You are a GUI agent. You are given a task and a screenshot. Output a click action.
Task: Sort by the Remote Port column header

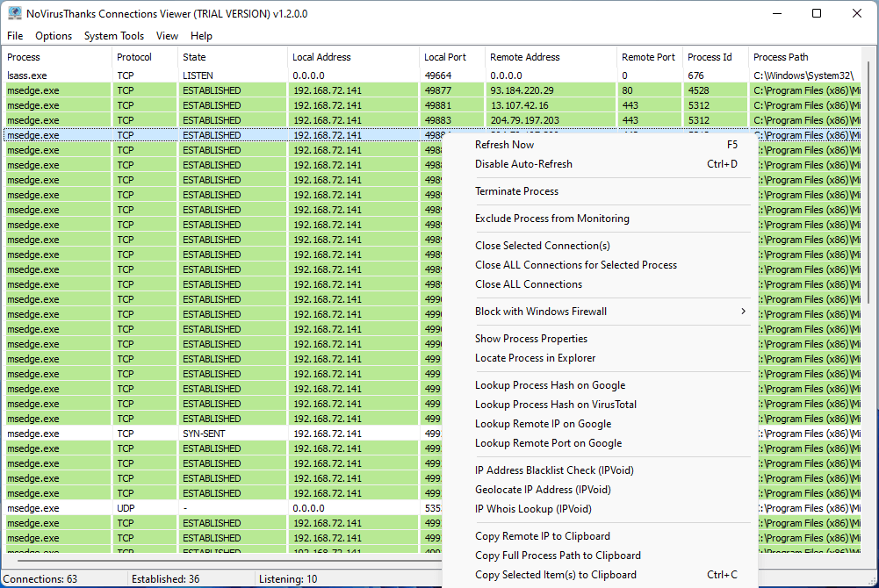tap(650, 57)
